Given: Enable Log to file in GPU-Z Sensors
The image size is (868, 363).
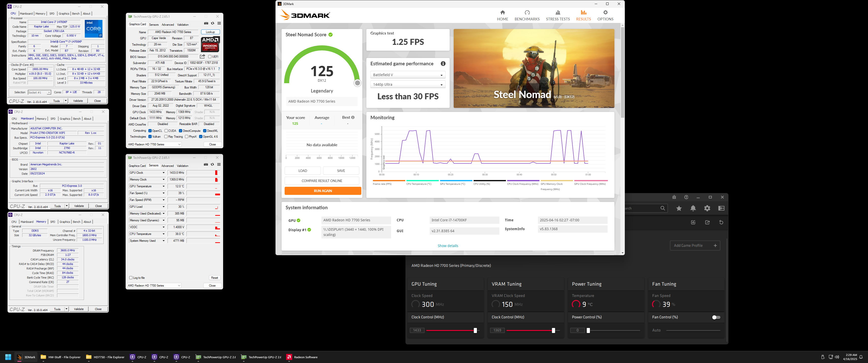Looking at the screenshot, I should coord(131,278).
